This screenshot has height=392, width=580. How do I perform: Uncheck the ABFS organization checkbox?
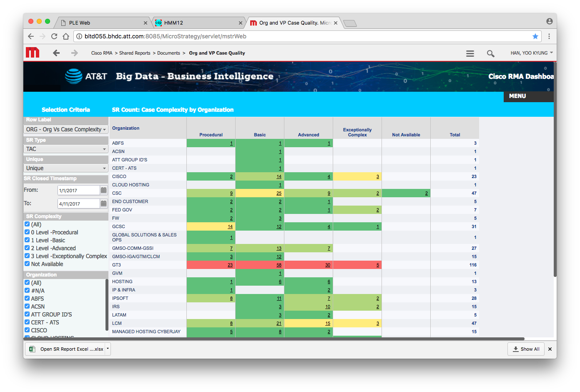(27, 299)
